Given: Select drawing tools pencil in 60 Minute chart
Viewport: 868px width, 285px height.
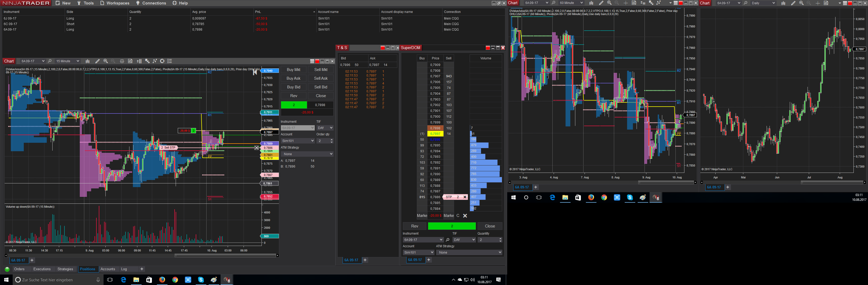Looking at the screenshot, I should coord(601,3).
